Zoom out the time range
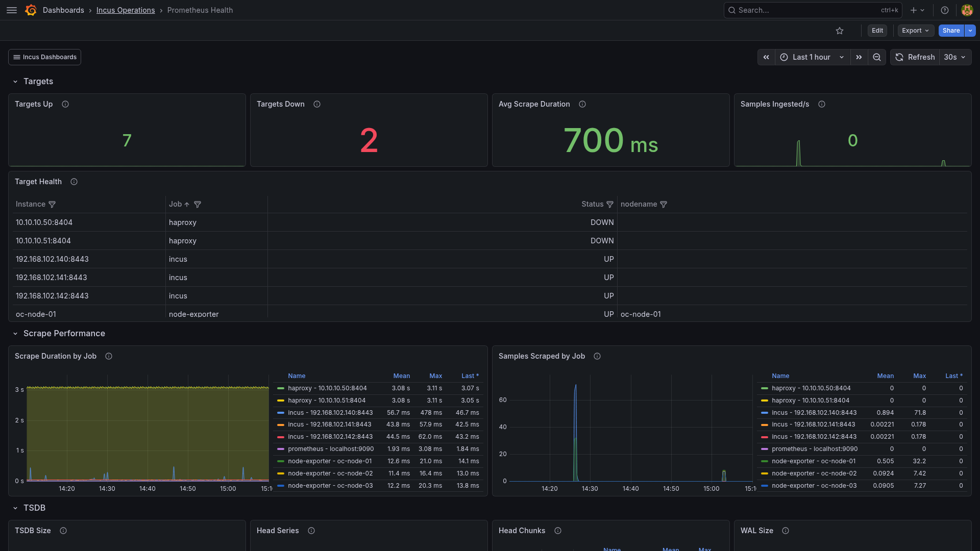Image resolution: width=980 pixels, height=551 pixels. click(877, 57)
